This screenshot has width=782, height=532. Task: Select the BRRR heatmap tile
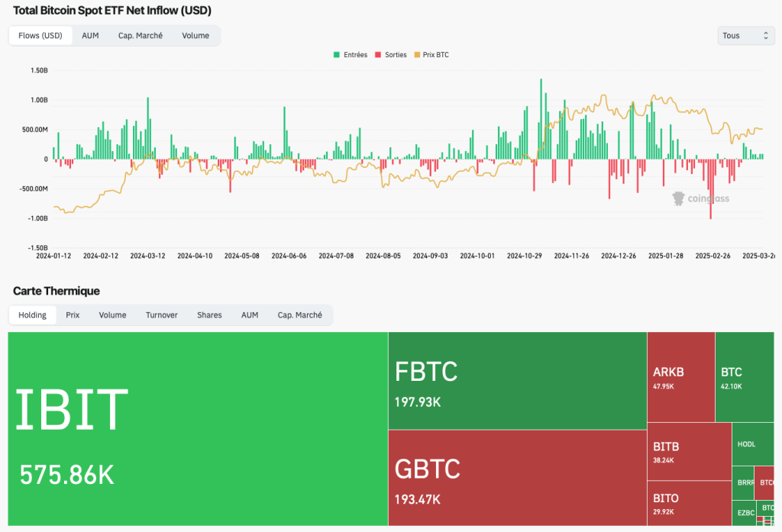coord(743,482)
